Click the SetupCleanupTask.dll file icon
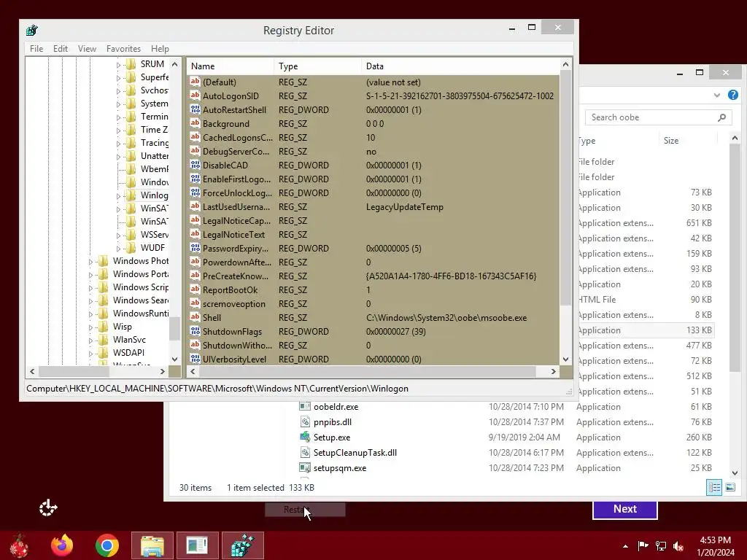Viewport: 747px width, 560px height. [305, 452]
